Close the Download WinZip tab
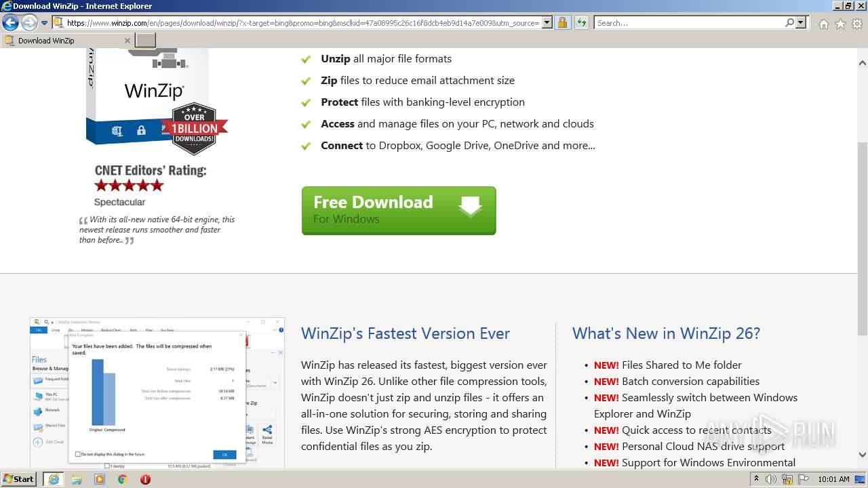Screen dimensions: 868x488 (x=127, y=41)
